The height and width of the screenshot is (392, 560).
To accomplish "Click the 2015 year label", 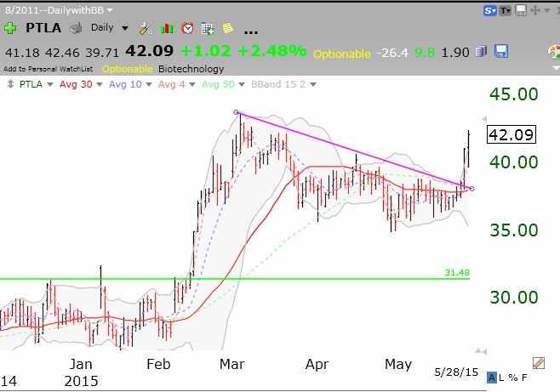I will [x=81, y=381].
